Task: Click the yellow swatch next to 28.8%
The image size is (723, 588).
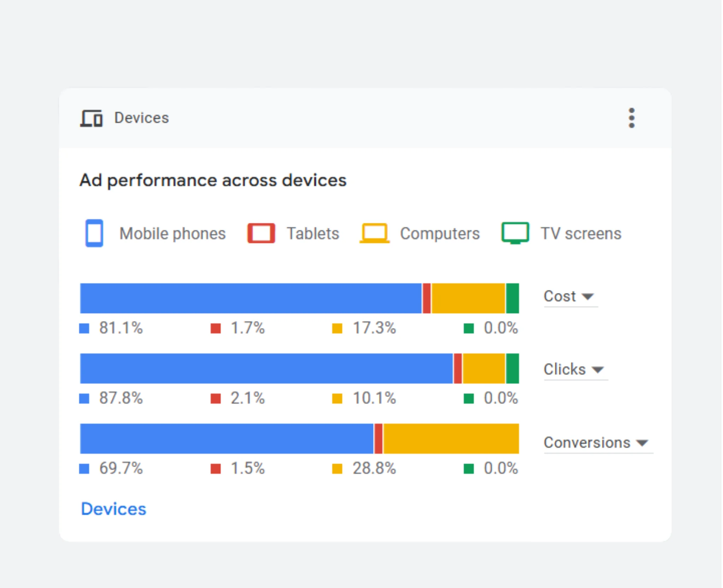Action: coord(337,469)
